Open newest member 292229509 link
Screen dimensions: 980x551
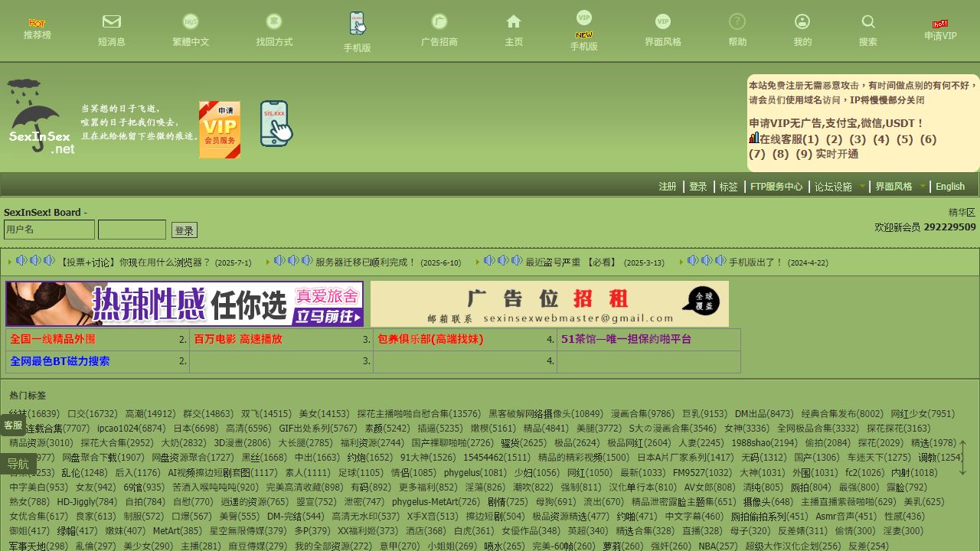point(950,227)
